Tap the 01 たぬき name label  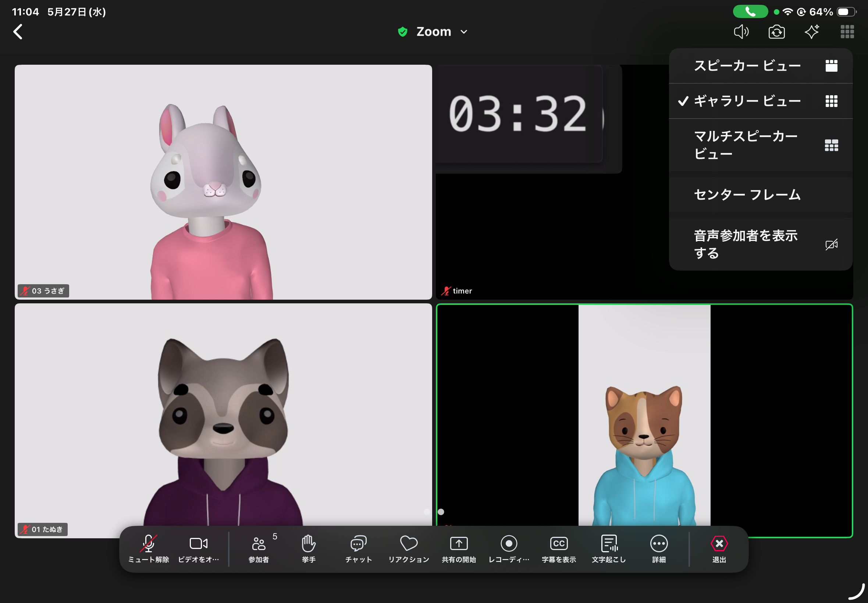pyautogui.click(x=43, y=529)
